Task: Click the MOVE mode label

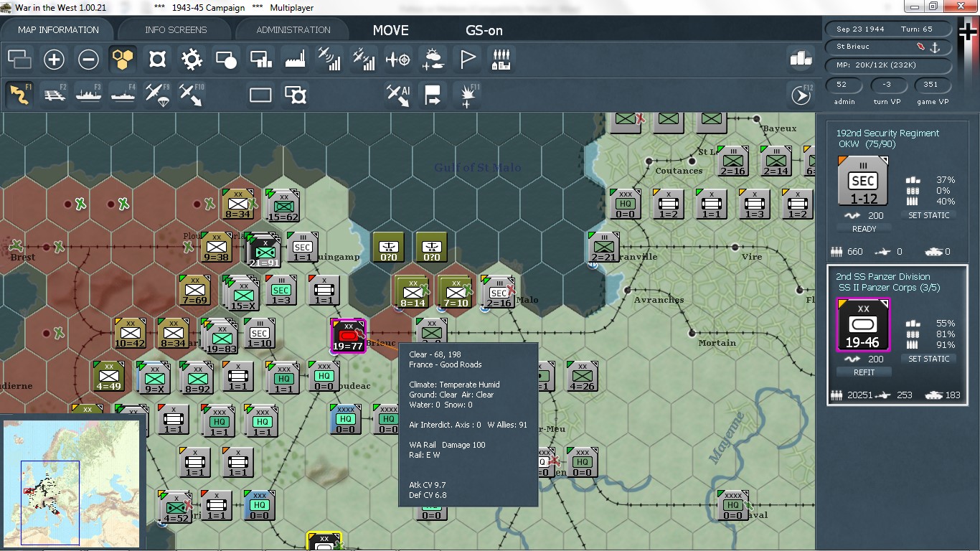Action: [391, 30]
